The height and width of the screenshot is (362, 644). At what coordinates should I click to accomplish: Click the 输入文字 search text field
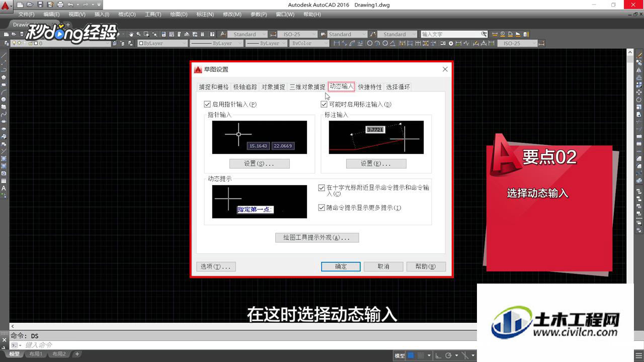point(451,34)
